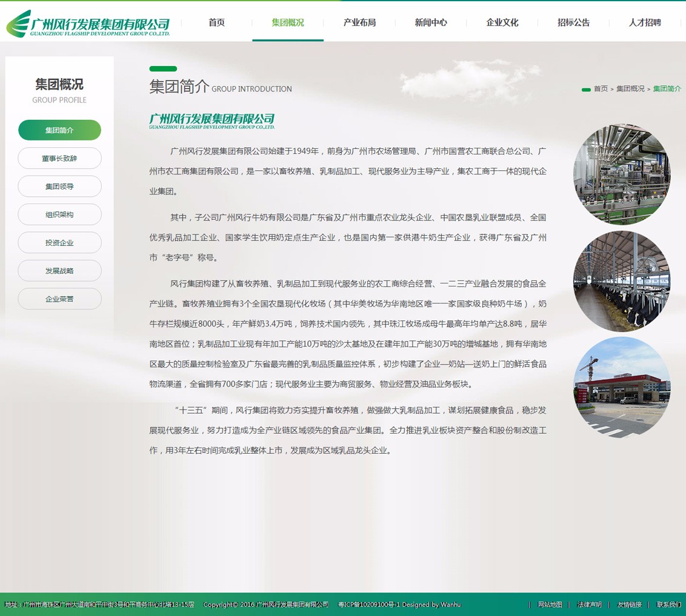Viewport: 686px width, 616px height.
Task: Select the 集团概况 top navigation tab
Action: (288, 22)
